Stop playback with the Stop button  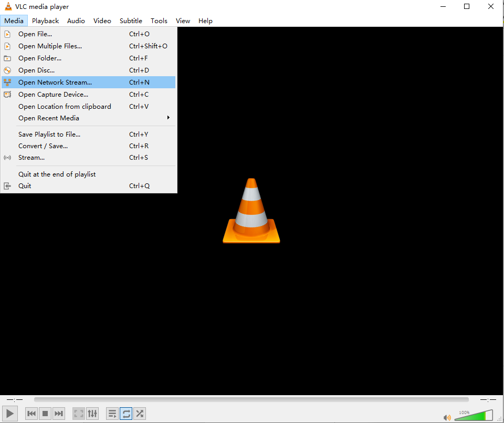pyautogui.click(x=45, y=414)
